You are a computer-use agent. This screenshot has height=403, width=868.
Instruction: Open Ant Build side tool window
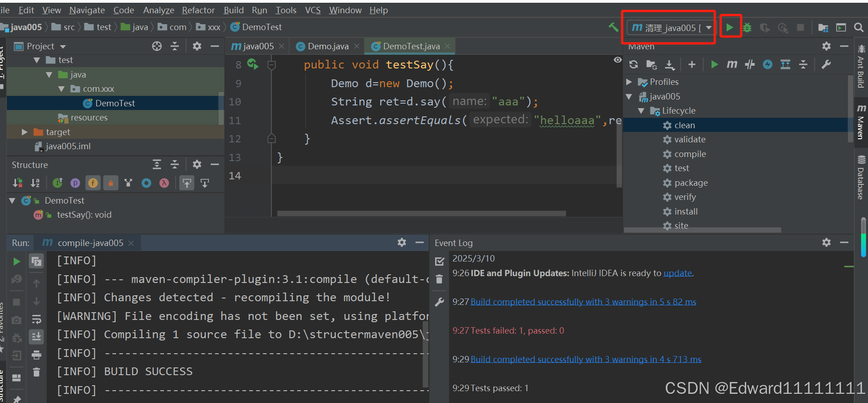click(x=861, y=67)
